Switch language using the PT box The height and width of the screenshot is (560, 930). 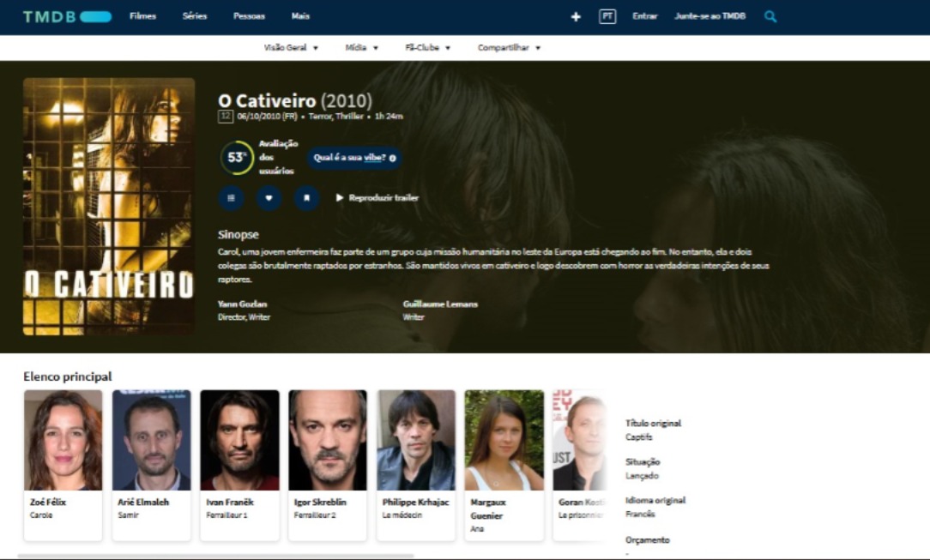click(607, 16)
